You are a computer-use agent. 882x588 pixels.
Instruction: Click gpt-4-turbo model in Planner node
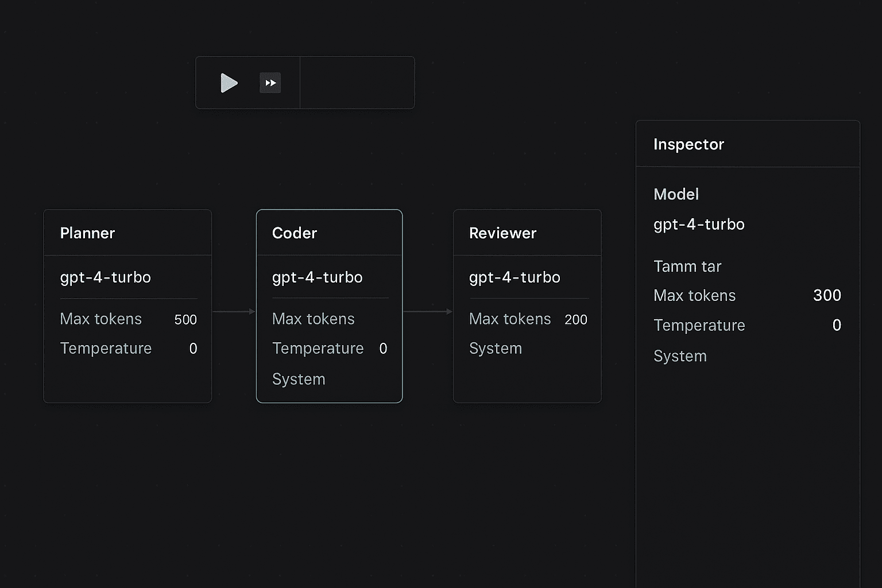pos(106,277)
